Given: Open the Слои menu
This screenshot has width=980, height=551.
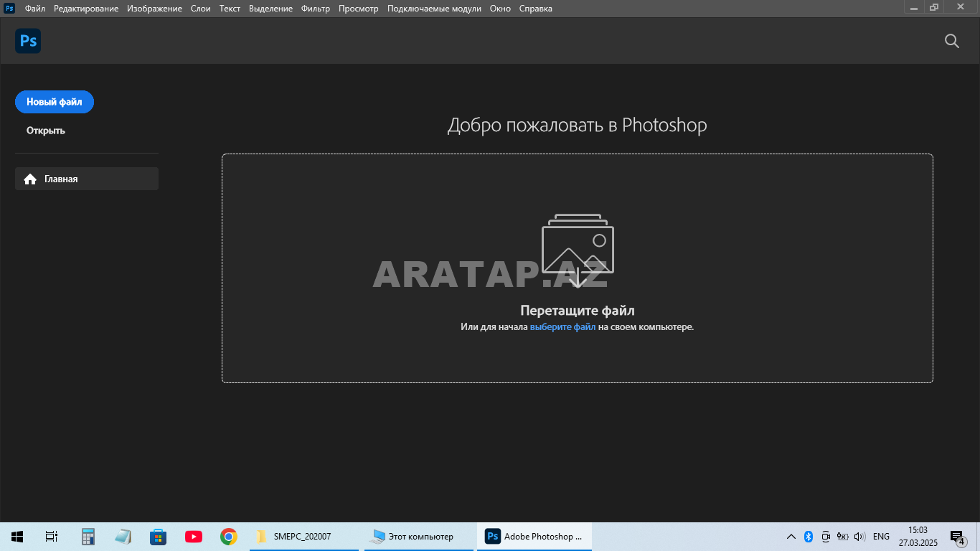Looking at the screenshot, I should (201, 9).
